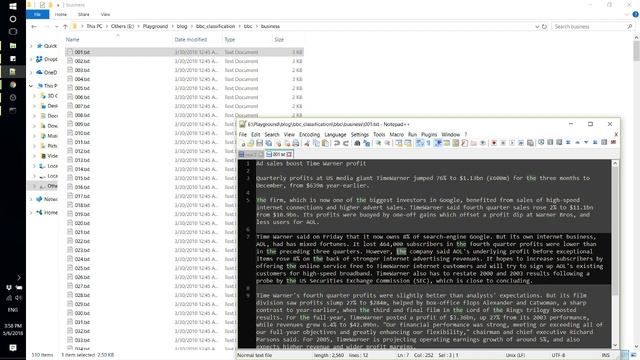Open the Plugins menu in Notepad++

click(429, 134)
